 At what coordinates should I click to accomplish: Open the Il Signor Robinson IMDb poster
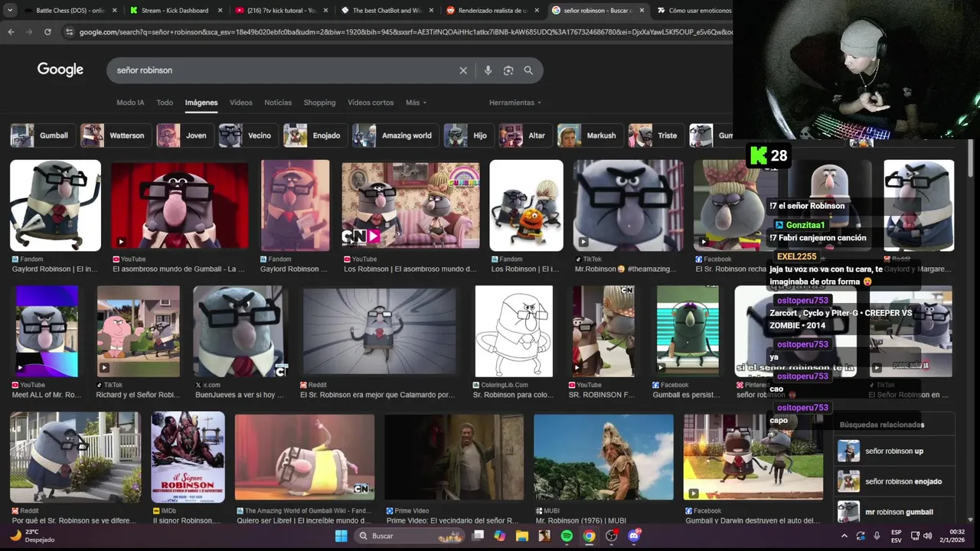[x=188, y=458]
